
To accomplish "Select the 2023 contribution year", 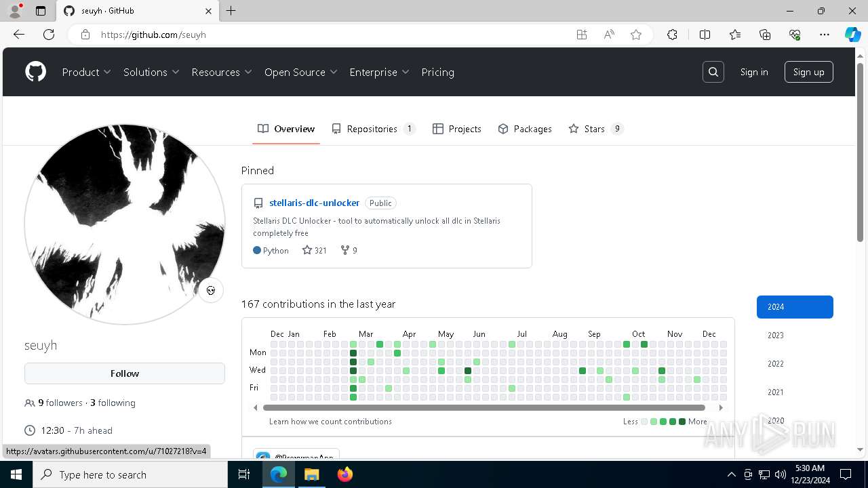I will tap(795, 335).
